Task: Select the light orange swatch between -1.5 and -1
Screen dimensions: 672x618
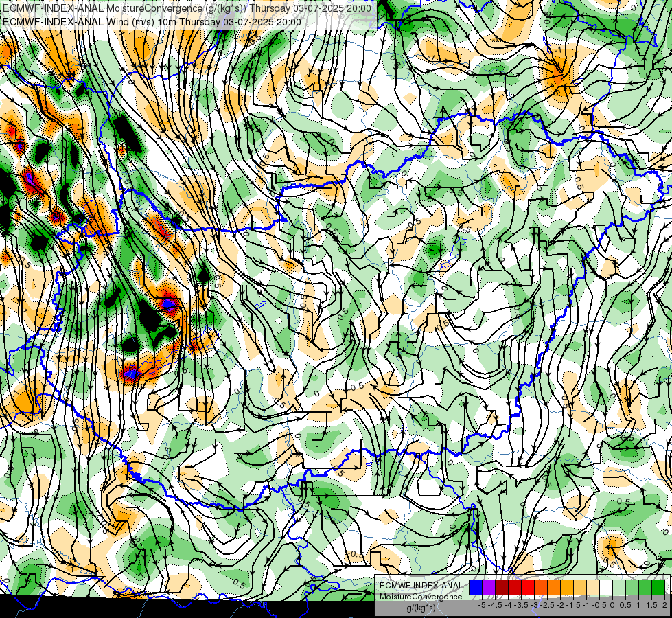Action: click(x=580, y=588)
